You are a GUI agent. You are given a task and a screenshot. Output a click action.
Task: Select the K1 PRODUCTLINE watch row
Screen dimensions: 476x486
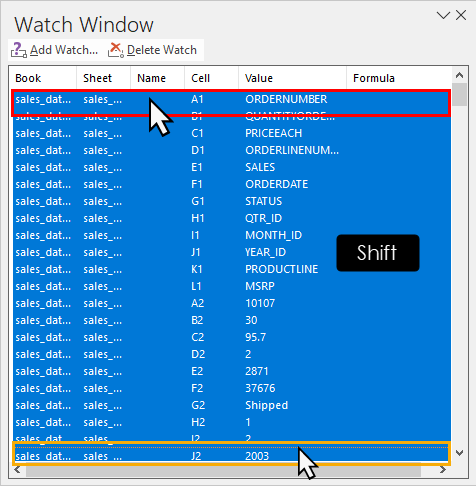232,269
